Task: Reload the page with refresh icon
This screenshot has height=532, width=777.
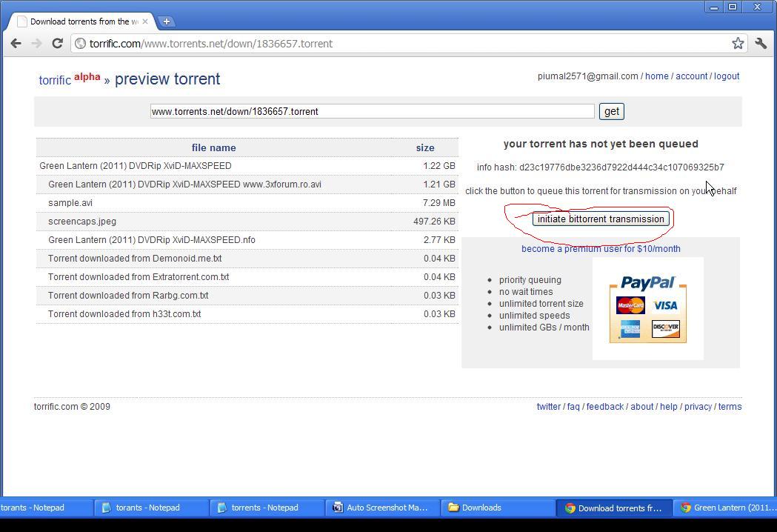Action: (x=58, y=44)
